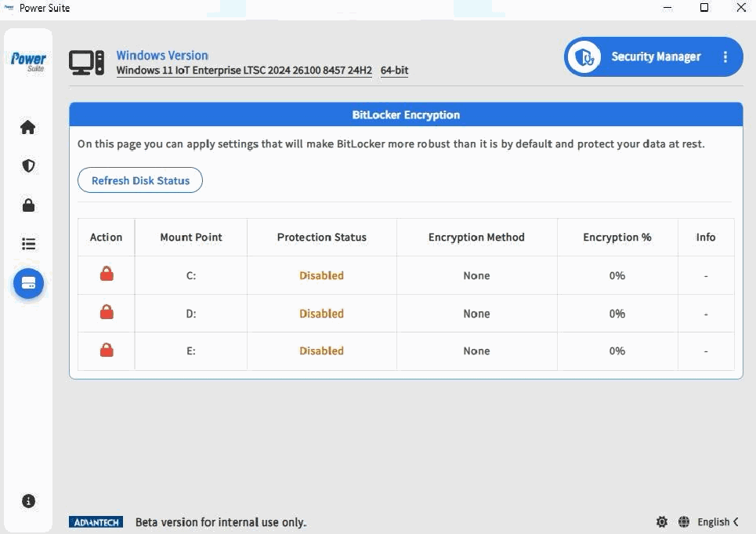756x534 pixels.
Task: Open the settings gear in footer
Action: point(662,521)
